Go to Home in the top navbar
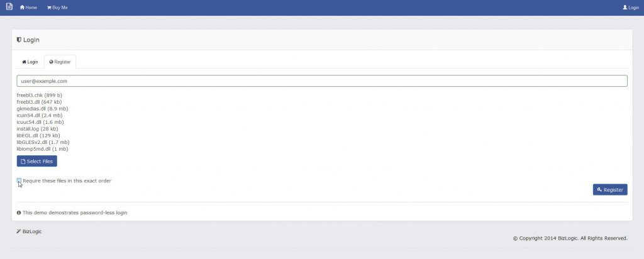Screen dimensions: 644x259 pyautogui.click(x=28, y=8)
